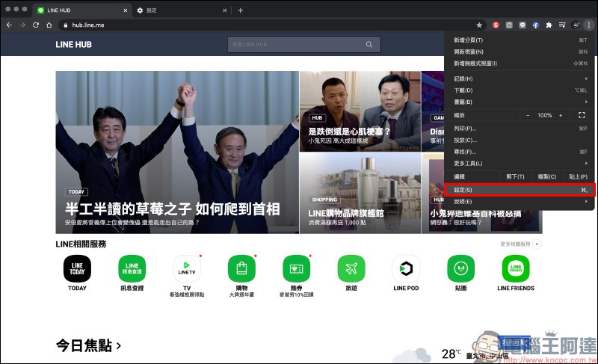Viewport: 598px width, 364px height.
Task: Open a new tab with plus button
Action: pos(240,10)
